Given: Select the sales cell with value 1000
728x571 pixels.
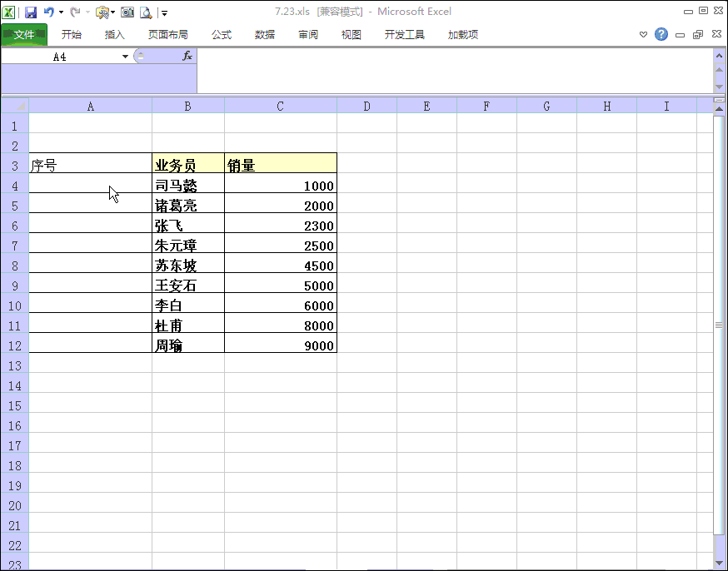Looking at the screenshot, I should coord(281,183).
